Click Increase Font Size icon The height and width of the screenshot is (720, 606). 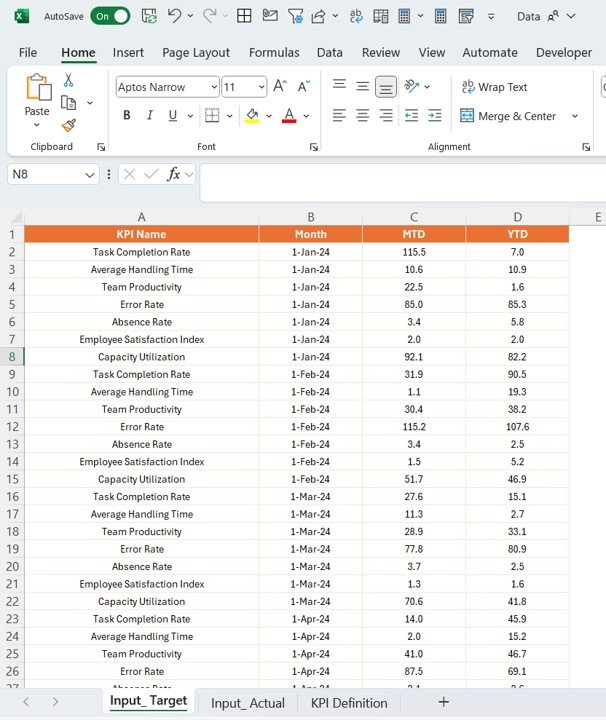[x=280, y=86]
